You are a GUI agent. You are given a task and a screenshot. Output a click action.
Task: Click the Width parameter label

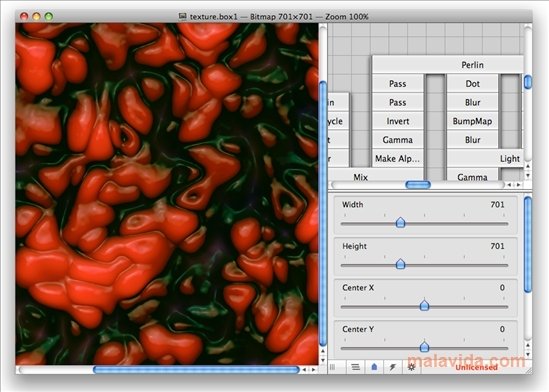(353, 205)
